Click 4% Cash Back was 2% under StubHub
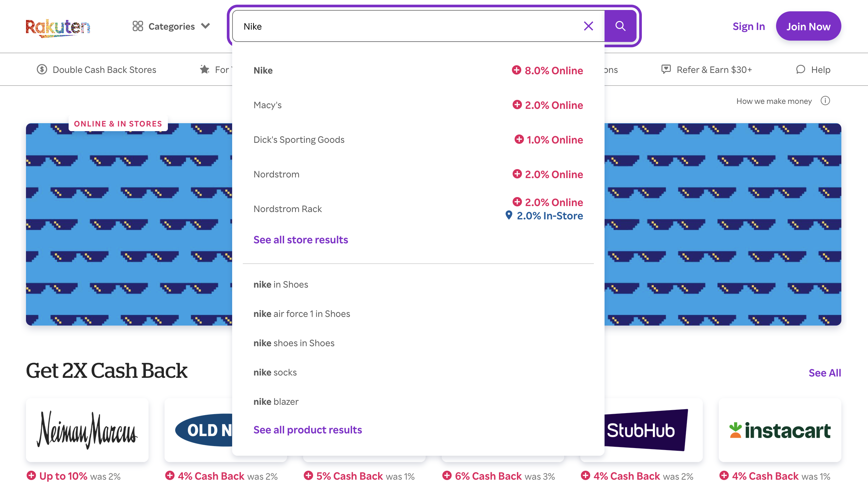This screenshot has width=868, height=494. point(637,476)
